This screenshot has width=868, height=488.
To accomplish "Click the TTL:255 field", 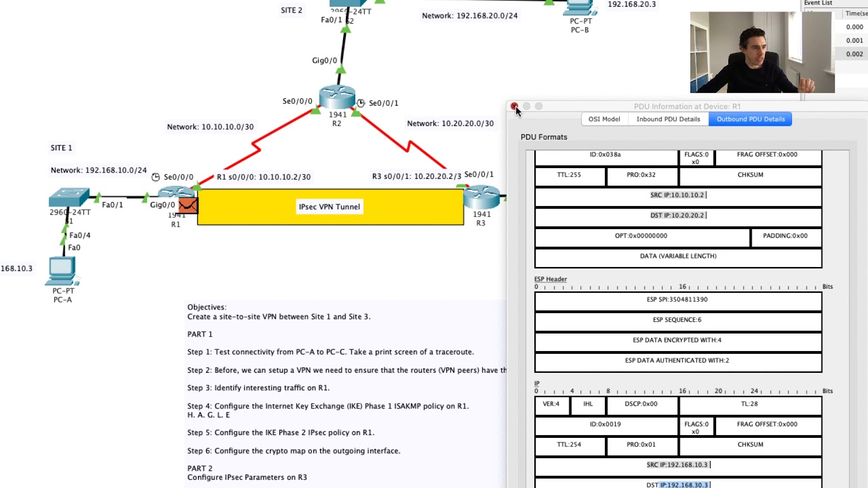I will click(x=570, y=175).
